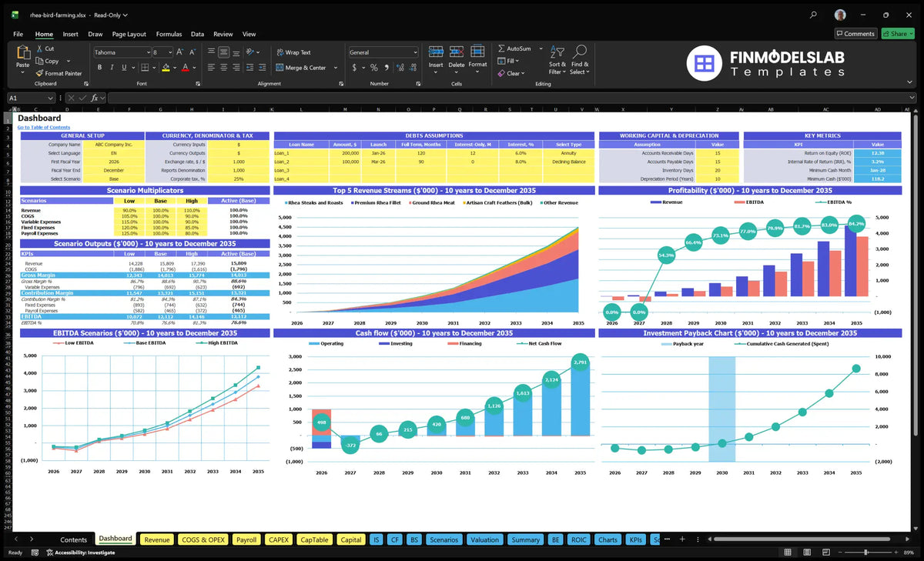The height and width of the screenshot is (561, 924).
Task: Open the General number format dropdown
Action: click(x=415, y=52)
